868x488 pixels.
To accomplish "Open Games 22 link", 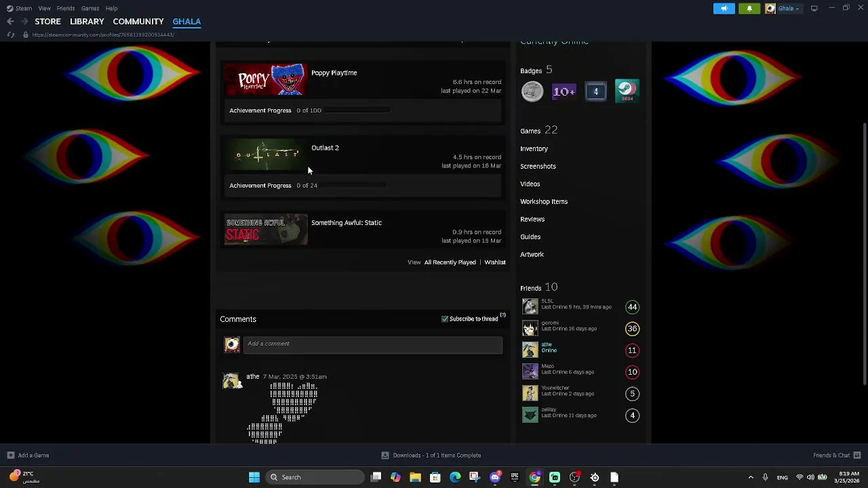I will point(539,130).
